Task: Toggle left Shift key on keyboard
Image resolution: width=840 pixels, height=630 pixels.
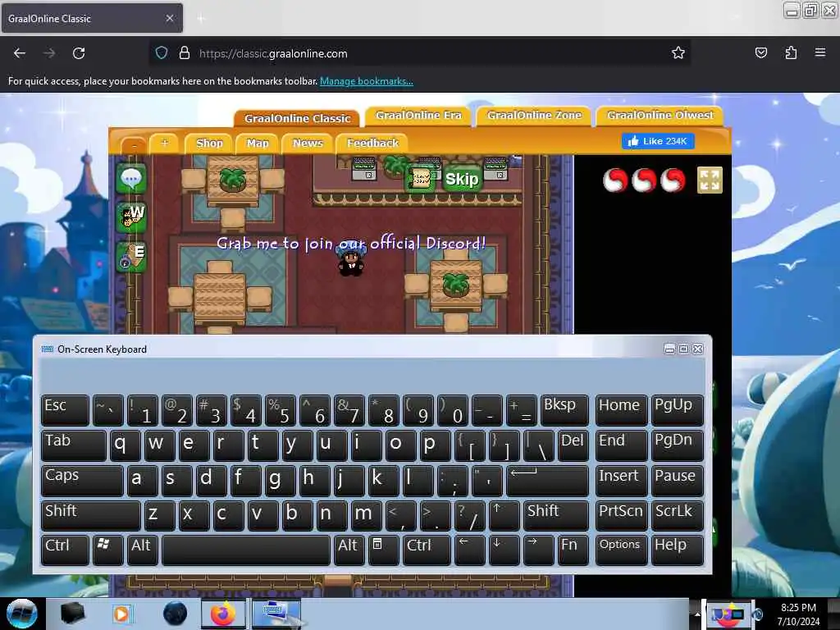Action: 90,516
